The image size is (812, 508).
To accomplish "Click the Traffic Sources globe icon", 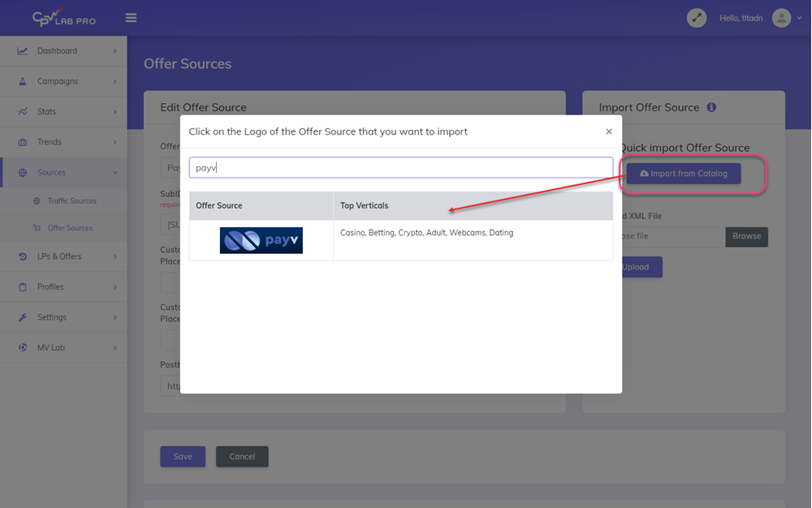I will pos(37,201).
